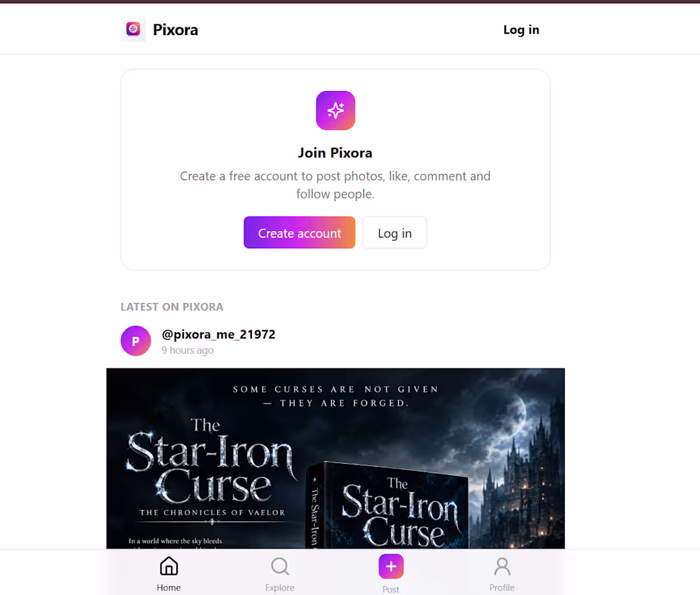
Task: Select the Explore label in bottom nav
Action: tap(280, 587)
